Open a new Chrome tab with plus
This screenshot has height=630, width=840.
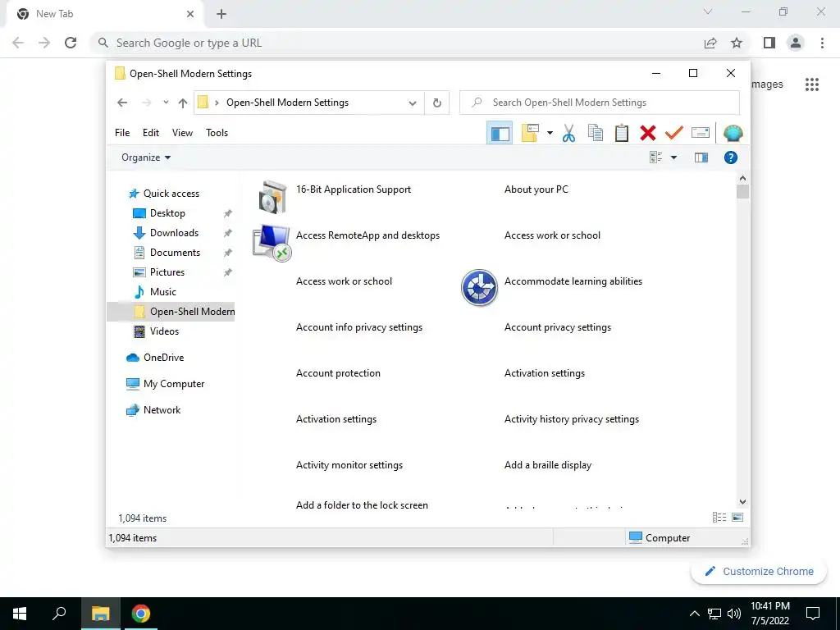pos(221,14)
